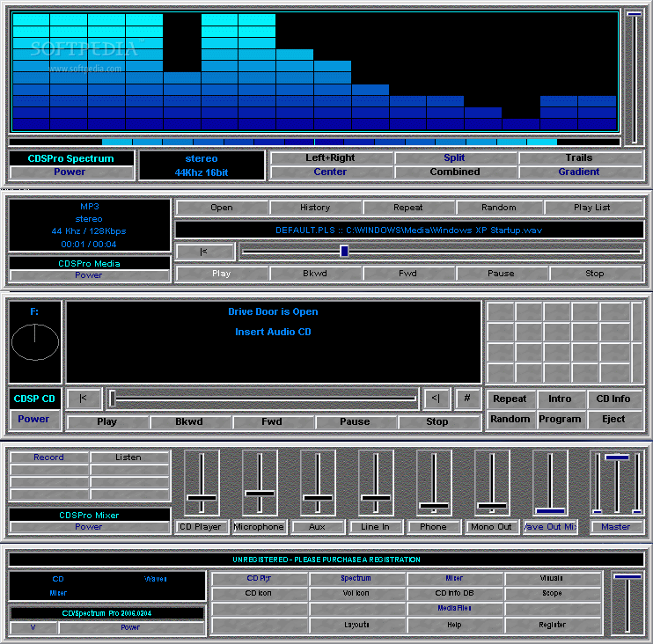Click the spectrum level slider at right
The height and width of the screenshot is (644, 653).
pos(635,14)
